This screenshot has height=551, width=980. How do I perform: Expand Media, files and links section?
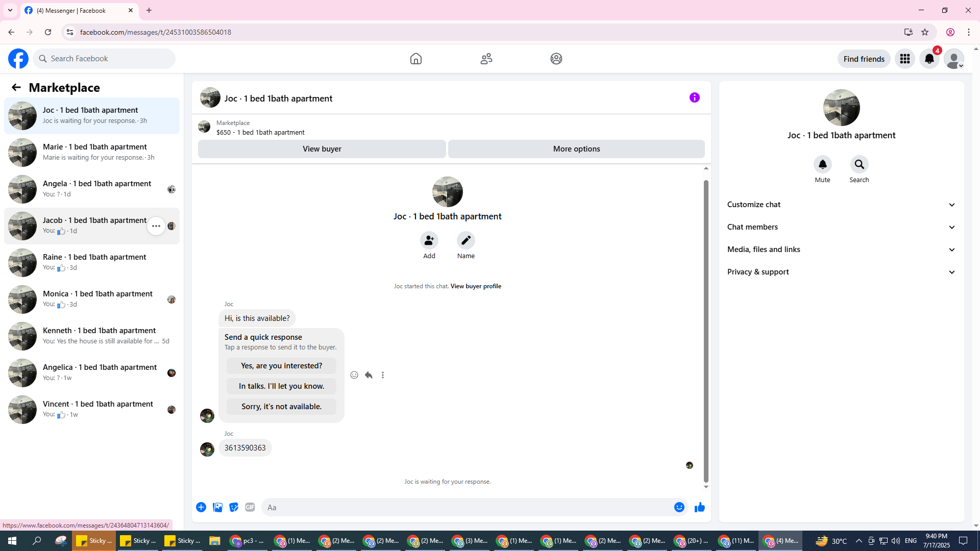(x=842, y=249)
